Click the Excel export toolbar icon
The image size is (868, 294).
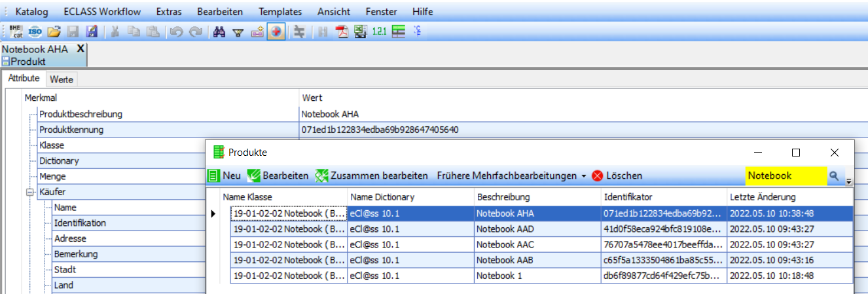360,31
